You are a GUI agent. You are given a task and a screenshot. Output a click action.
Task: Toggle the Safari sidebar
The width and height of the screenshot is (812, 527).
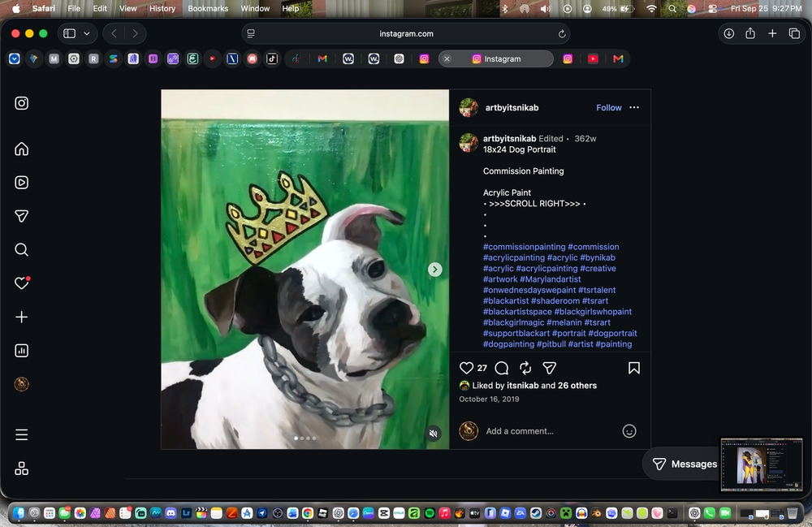tap(69, 33)
